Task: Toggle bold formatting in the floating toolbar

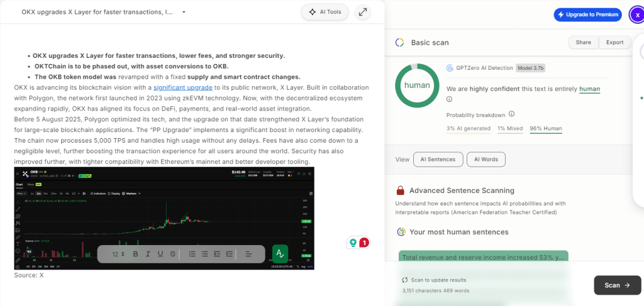Action: click(134, 254)
